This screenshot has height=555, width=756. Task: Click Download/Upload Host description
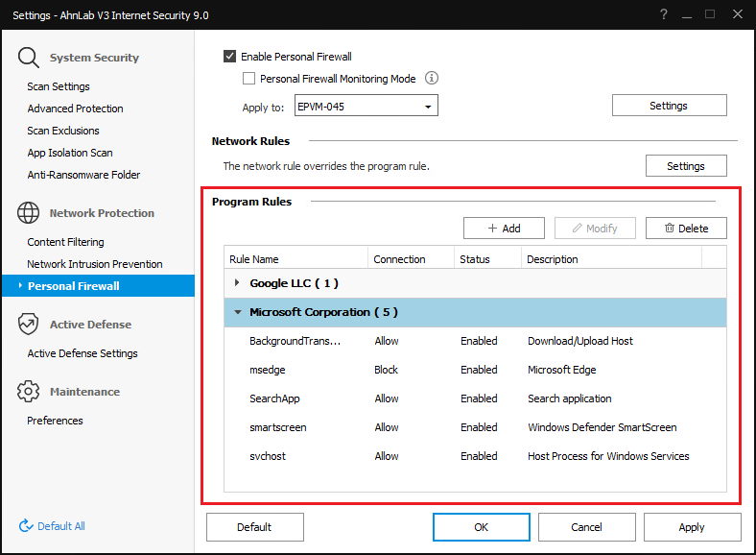580,341
